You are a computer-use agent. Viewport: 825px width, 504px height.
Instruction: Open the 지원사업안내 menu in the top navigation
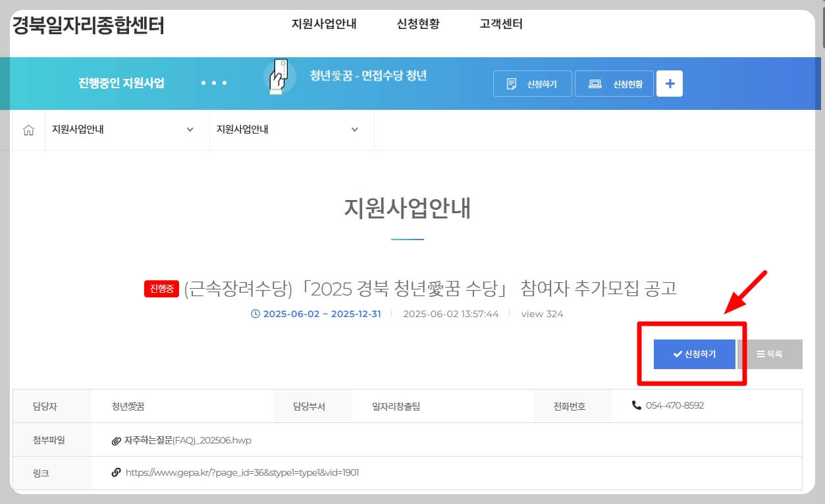coord(324,23)
